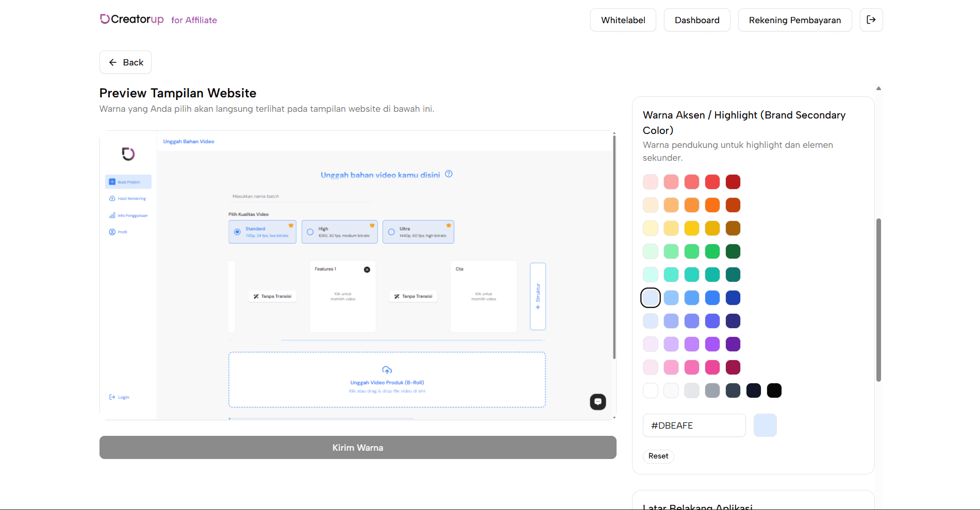Viewport: 980px width, 510px height.
Task: Pick the hot pink swatch, fourth in the pink row
Action: tap(712, 367)
